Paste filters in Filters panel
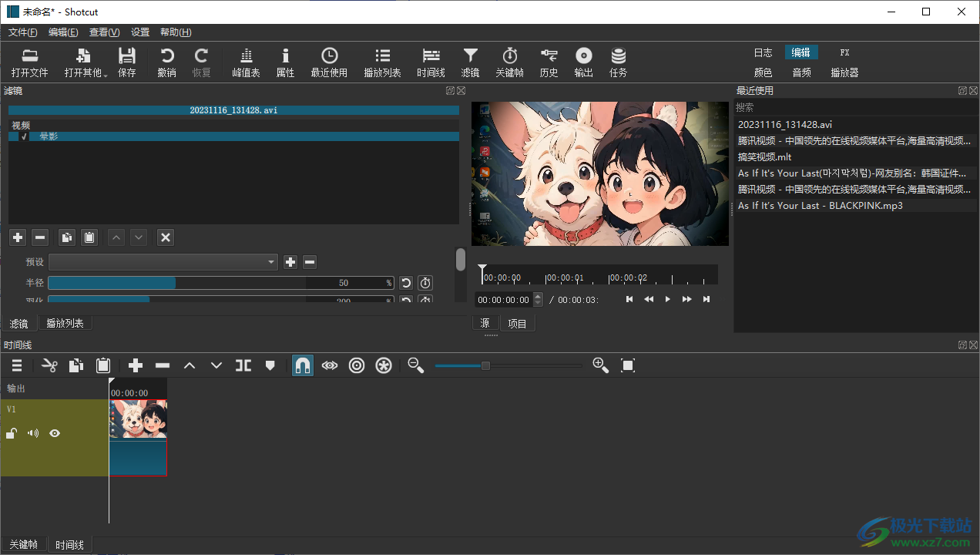The image size is (980, 555). [90, 237]
